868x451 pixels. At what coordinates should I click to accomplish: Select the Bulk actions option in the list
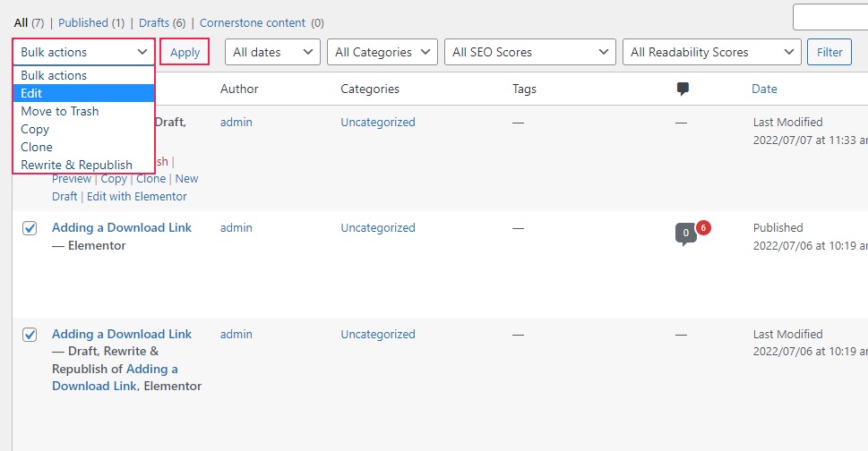pos(83,75)
